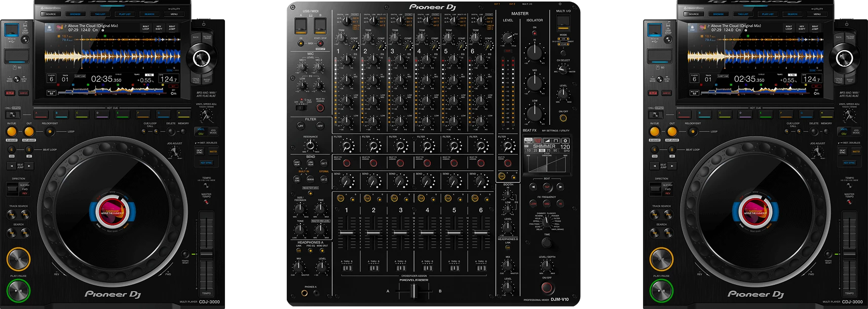Open SOURCE on the left CDJ-3000

point(51,14)
